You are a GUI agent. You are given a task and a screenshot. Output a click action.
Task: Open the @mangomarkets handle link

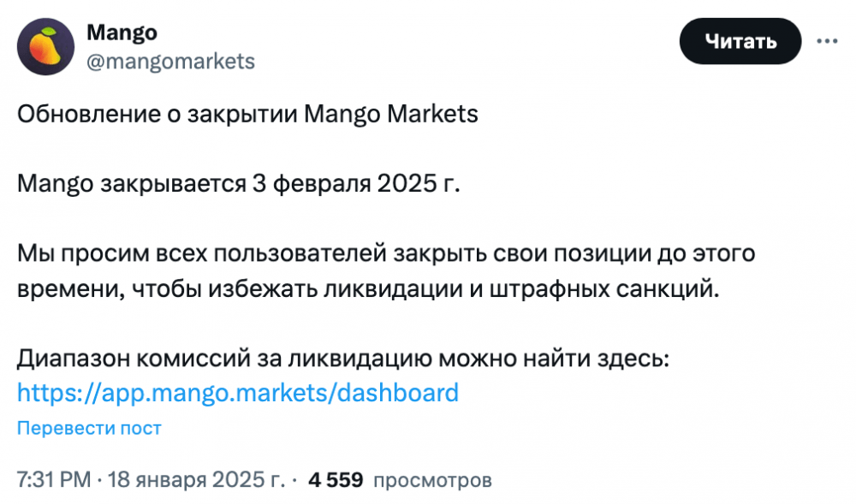click(170, 61)
